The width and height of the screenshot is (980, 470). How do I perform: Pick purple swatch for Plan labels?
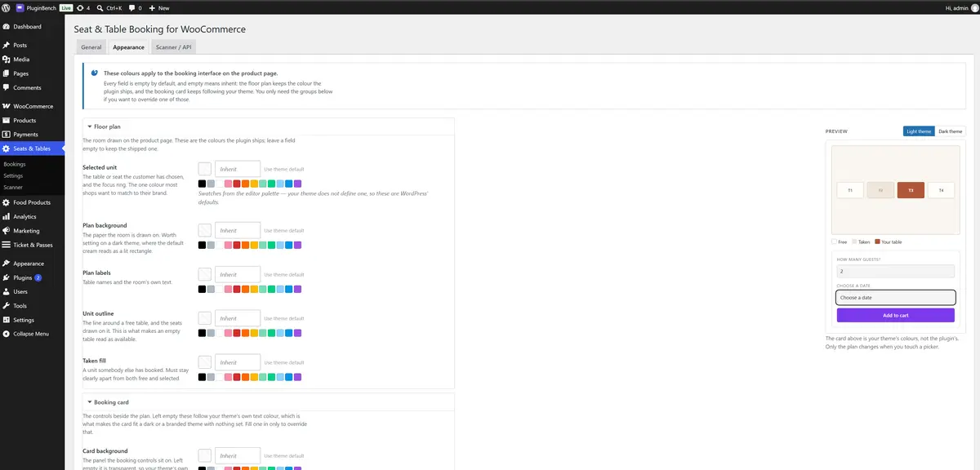pos(297,289)
